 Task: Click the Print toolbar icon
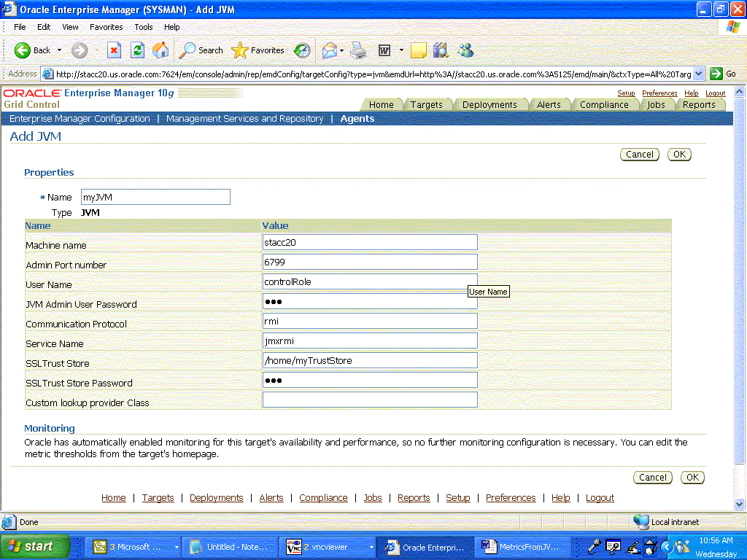pos(358,50)
